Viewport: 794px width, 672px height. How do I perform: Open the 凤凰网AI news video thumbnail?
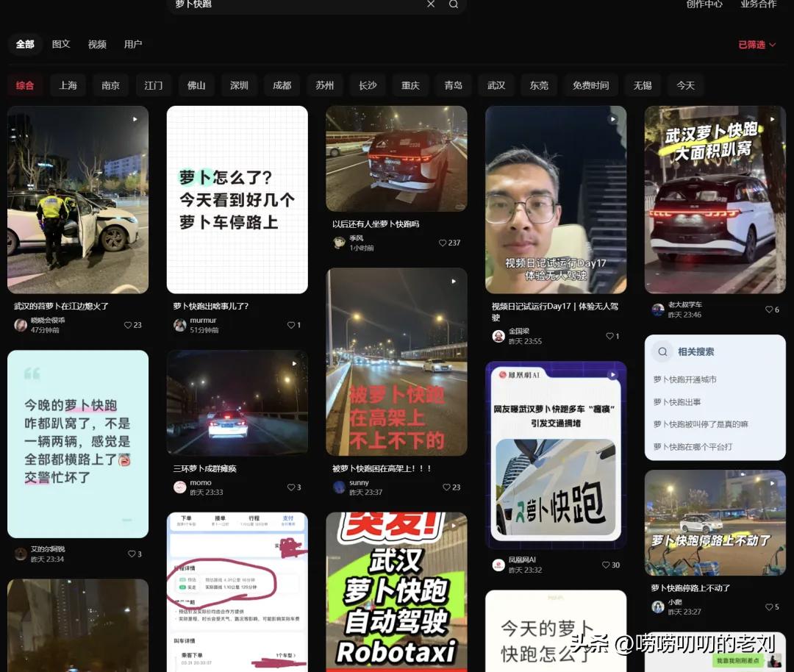point(556,455)
